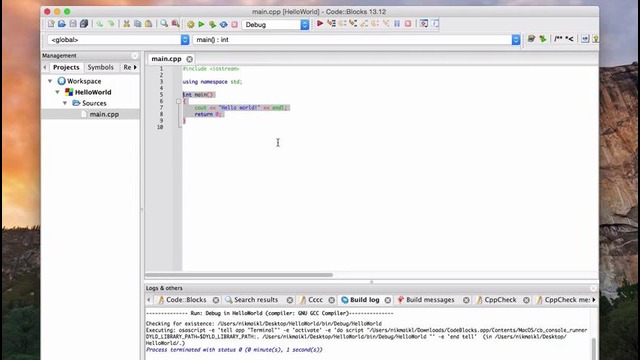Click the Paste clipboard icon

click(x=149, y=24)
